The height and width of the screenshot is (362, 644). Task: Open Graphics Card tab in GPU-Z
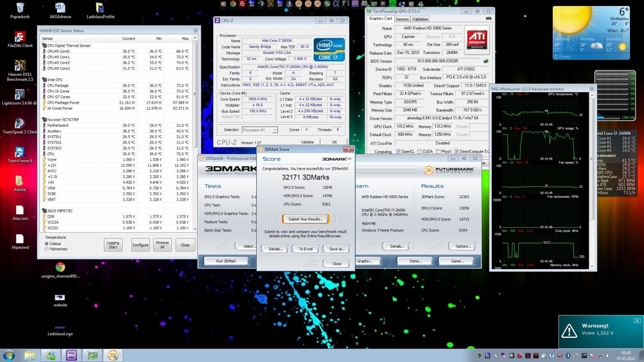380,18
